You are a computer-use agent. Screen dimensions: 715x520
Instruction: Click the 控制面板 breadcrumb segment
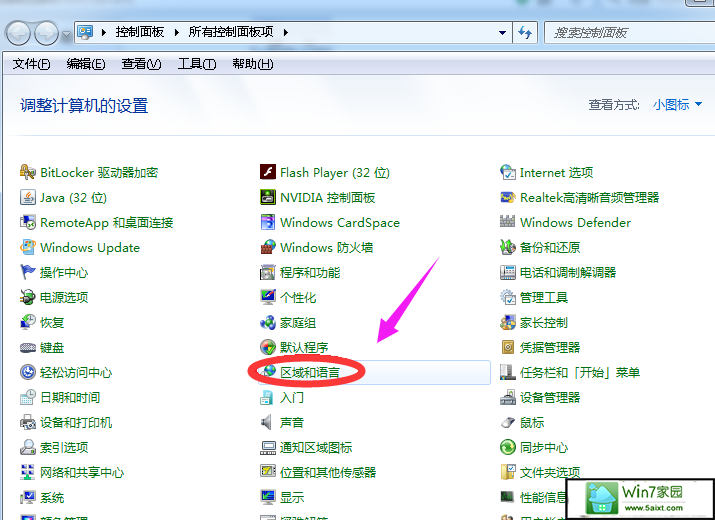point(140,32)
